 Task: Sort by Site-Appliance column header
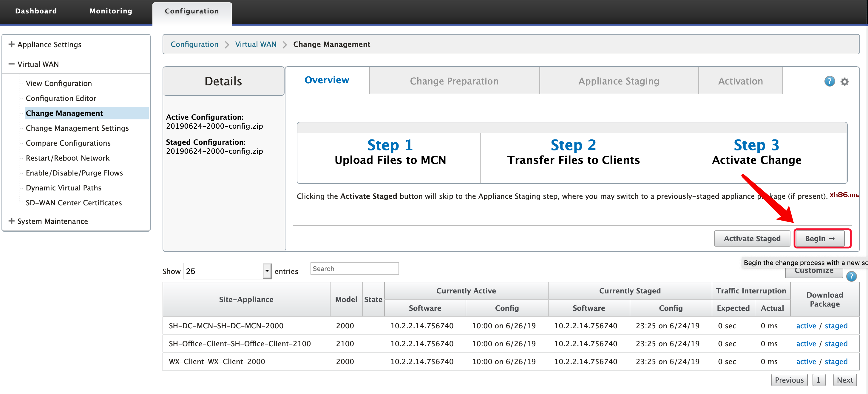point(246,299)
